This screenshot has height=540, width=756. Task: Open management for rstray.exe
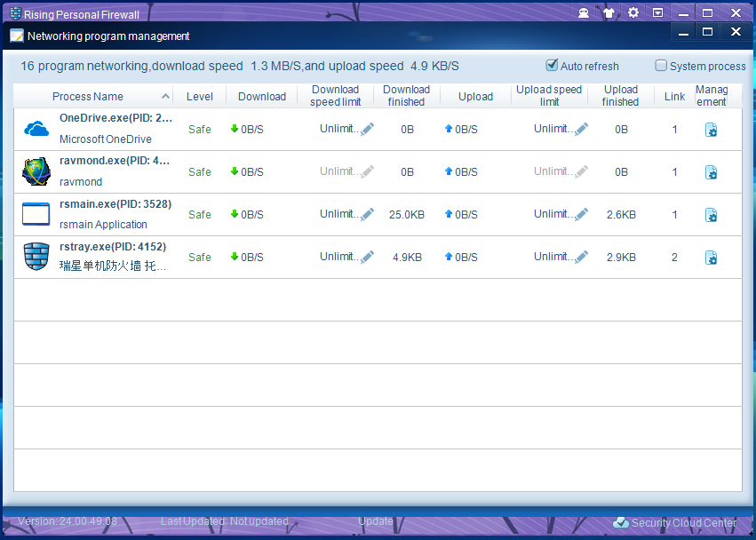712,258
